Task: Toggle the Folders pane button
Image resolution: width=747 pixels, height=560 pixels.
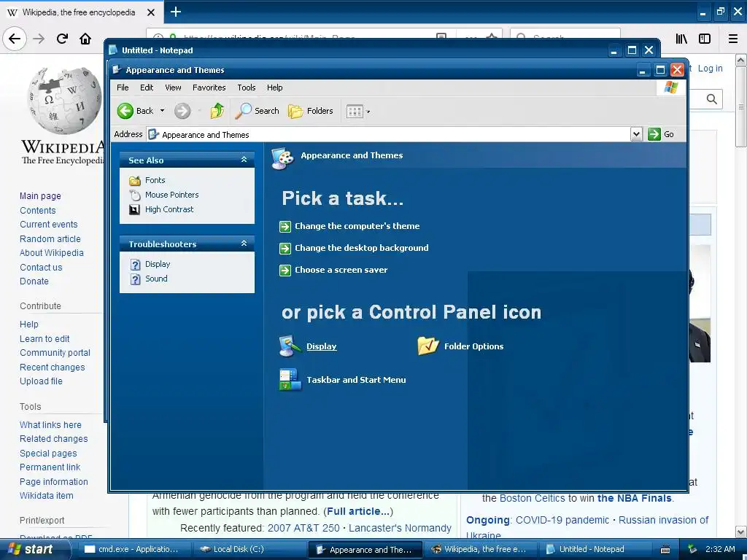Action: pyautogui.click(x=311, y=111)
